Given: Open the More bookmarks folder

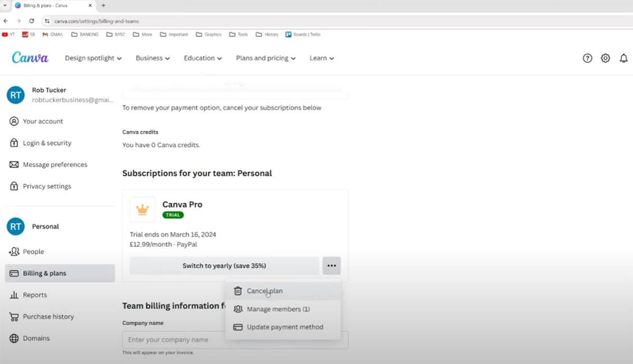Looking at the screenshot, I should point(143,34).
